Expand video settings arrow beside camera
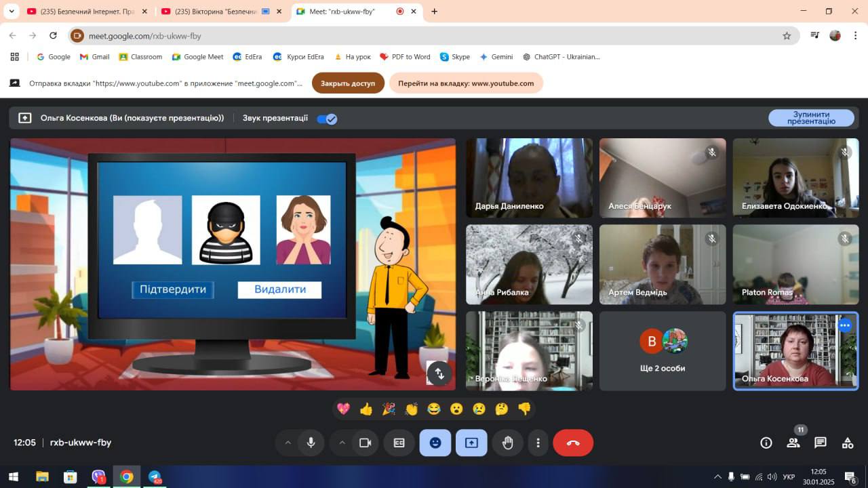868x488 pixels. click(x=342, y=443)
